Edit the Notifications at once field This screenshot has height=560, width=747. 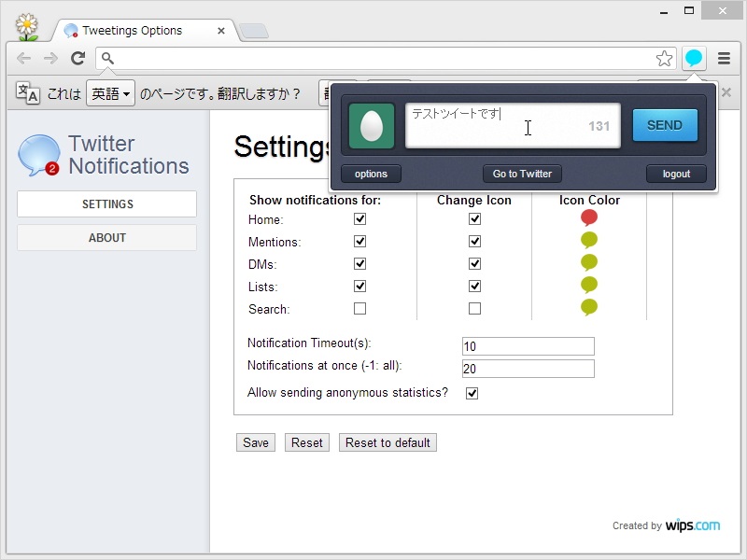point(528,369)
